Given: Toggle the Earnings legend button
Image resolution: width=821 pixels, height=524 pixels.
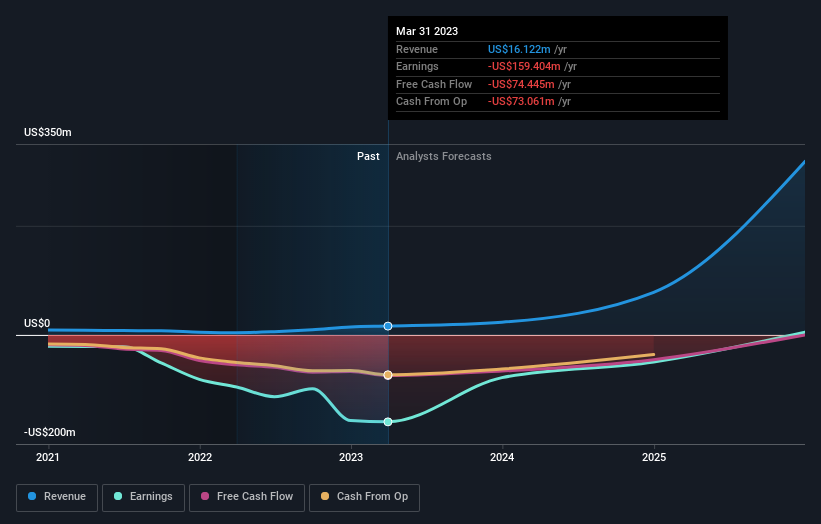Looking at the screenshot, I should click(x=143, y=497).
